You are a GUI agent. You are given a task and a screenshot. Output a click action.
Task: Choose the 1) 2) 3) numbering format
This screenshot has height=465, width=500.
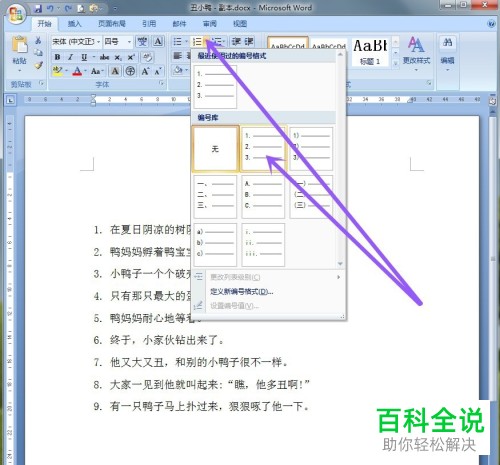(311, 149)
